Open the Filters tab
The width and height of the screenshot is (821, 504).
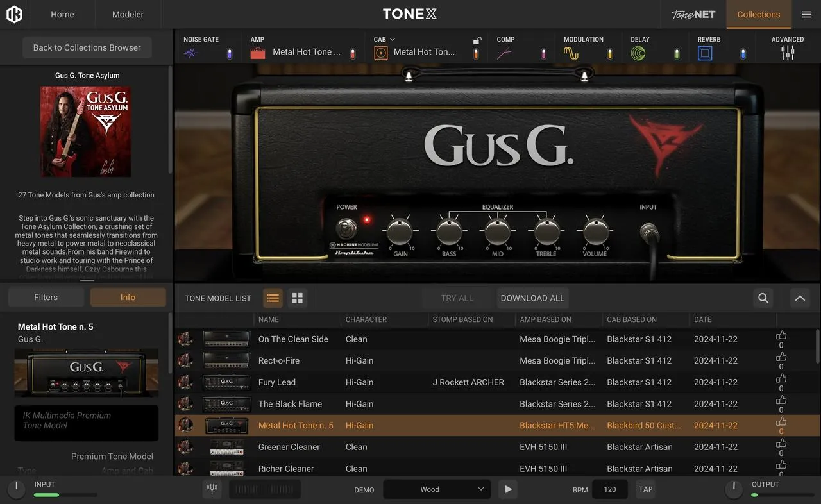coord(46,298)
